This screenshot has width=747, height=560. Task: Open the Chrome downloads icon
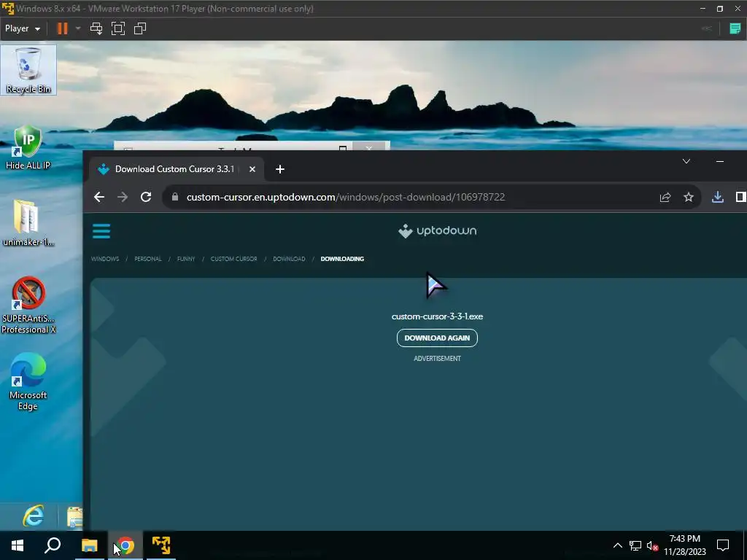[718, 197]
